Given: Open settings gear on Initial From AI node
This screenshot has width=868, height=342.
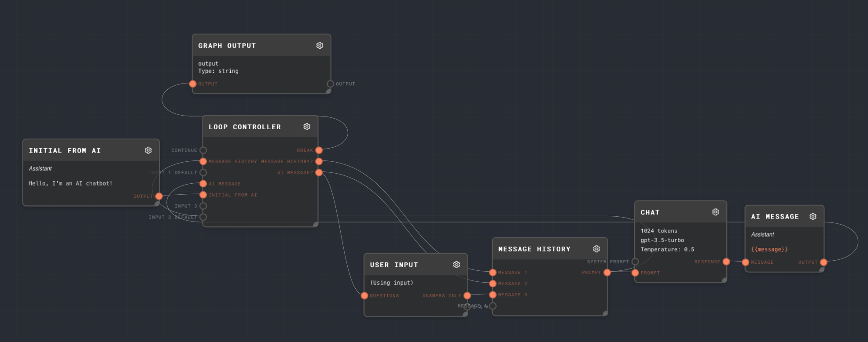Looking at the screenshot, I should pyautogui.click(x=148, y=150).
